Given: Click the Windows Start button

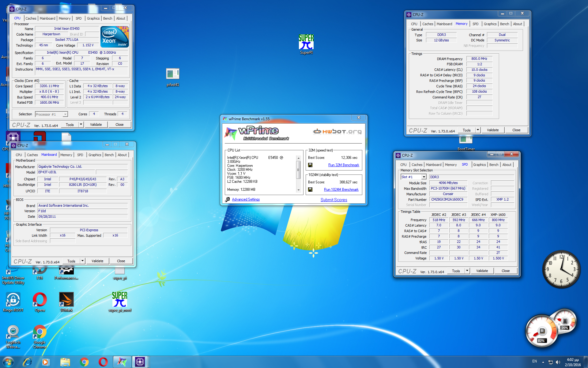Looking at the screenshot, I should 8,362.
